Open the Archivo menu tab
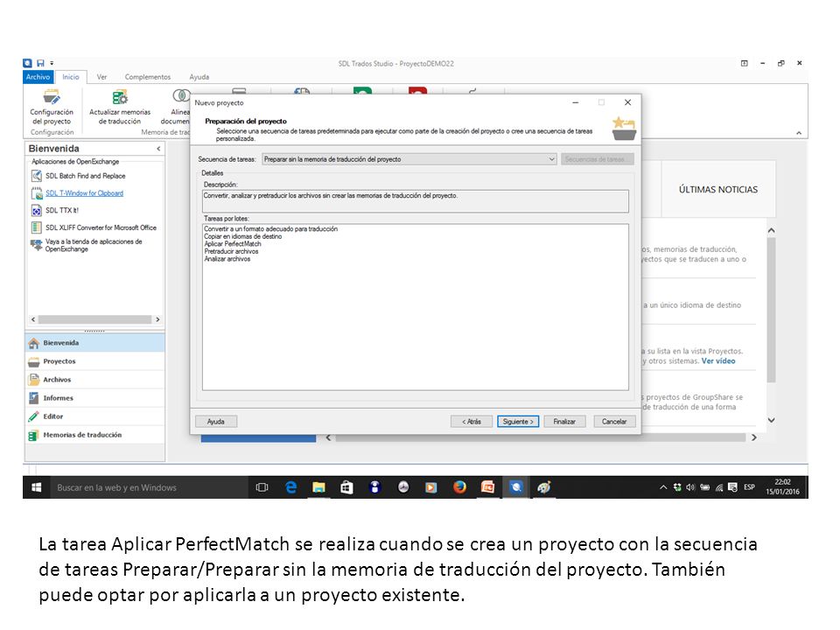Viewport: 840px width, 630px height. point(38,77)
